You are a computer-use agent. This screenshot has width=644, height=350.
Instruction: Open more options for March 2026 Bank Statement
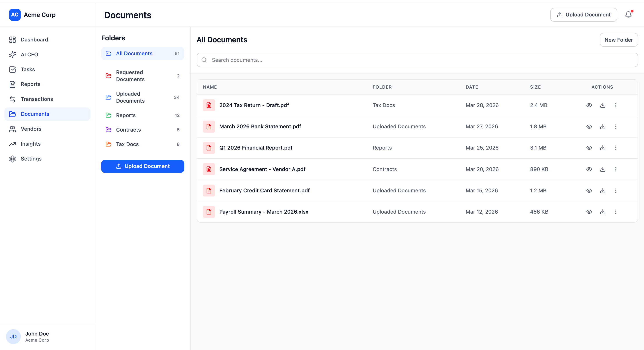click(x=616, y=127)
